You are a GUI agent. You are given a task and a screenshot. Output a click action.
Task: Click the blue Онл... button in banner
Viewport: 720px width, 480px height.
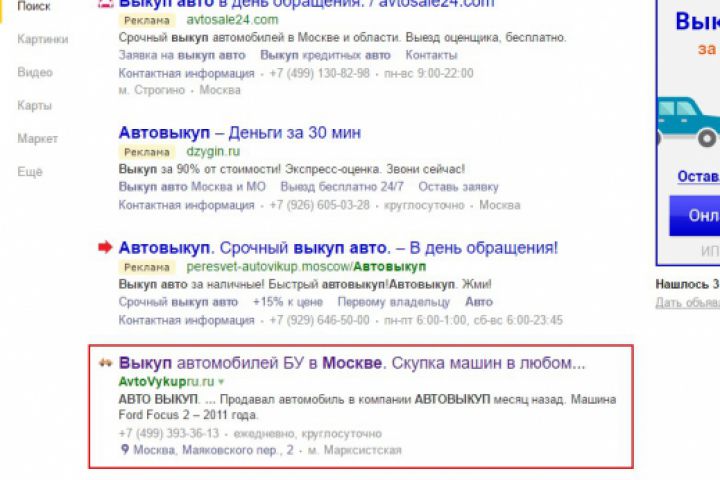(x=694, y=215)
